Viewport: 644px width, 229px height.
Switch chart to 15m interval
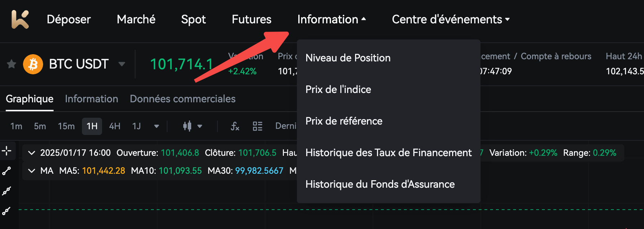(x=66, y=126)
